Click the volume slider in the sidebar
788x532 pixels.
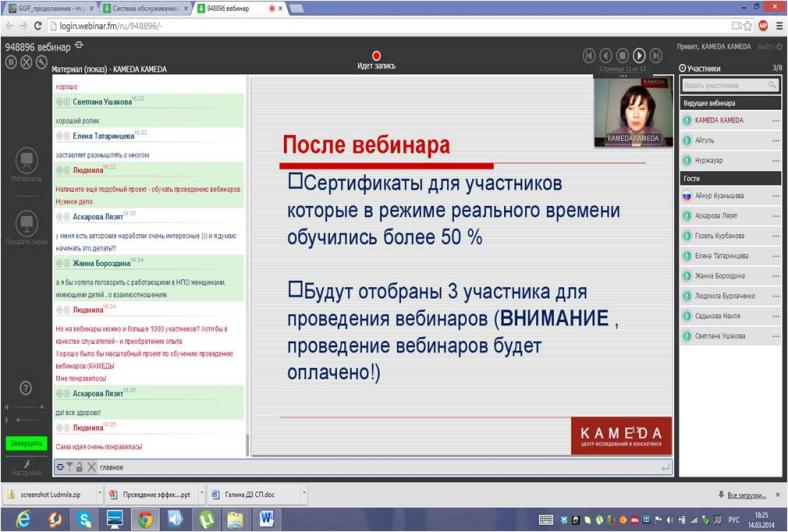coord(25,407)
